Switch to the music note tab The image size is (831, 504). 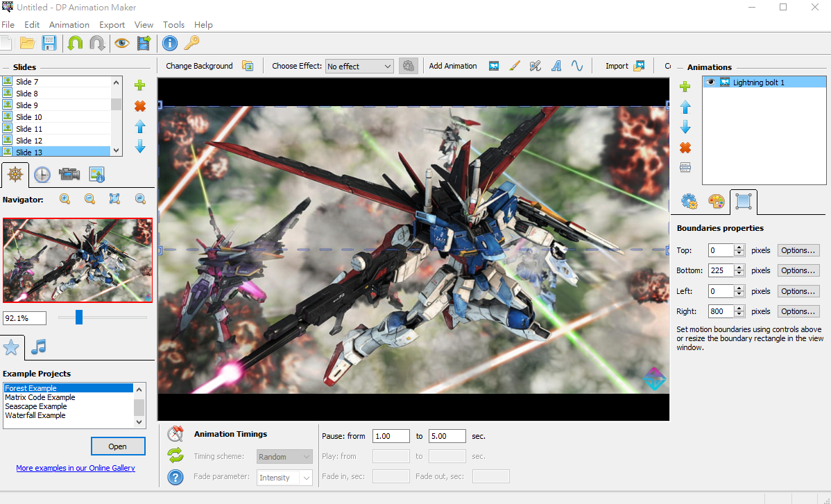(39, 347)
